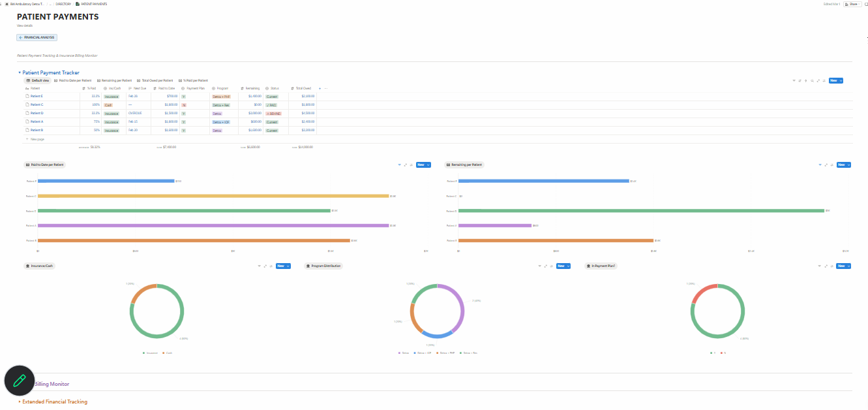Screen dimensions: 868x410
Task: Open the tracker database in full page
Action: [x=818, y=80]
